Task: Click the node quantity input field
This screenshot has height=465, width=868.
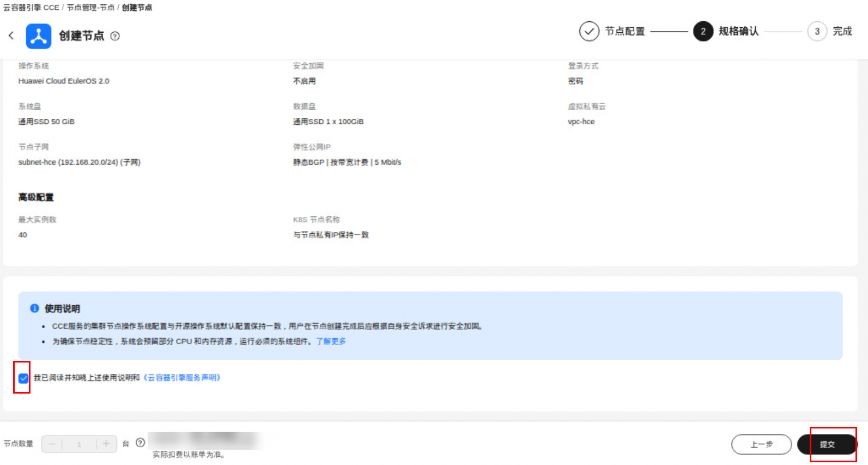Action: coord(79,444)
